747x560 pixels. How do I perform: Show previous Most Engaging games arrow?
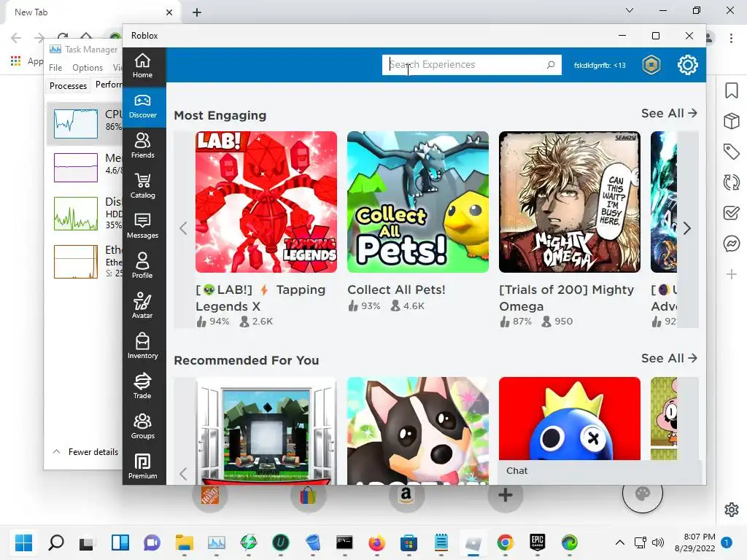184,228
